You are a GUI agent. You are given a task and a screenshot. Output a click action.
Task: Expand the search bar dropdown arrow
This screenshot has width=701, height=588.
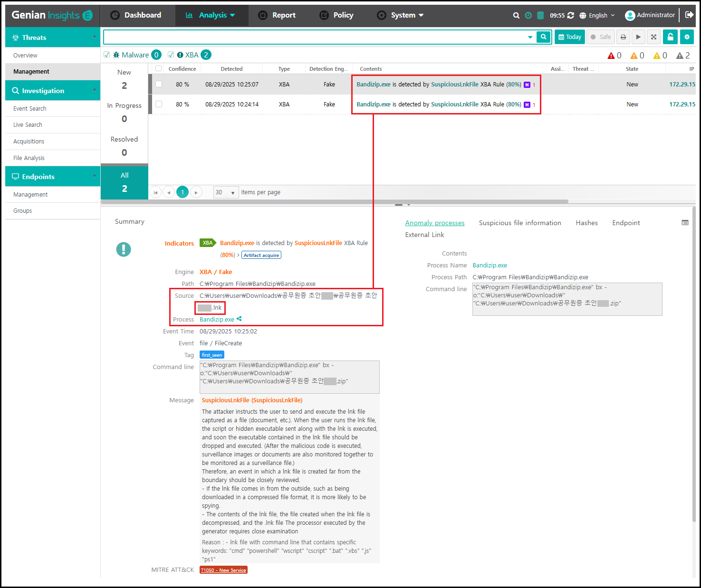[x=530, y=37]
